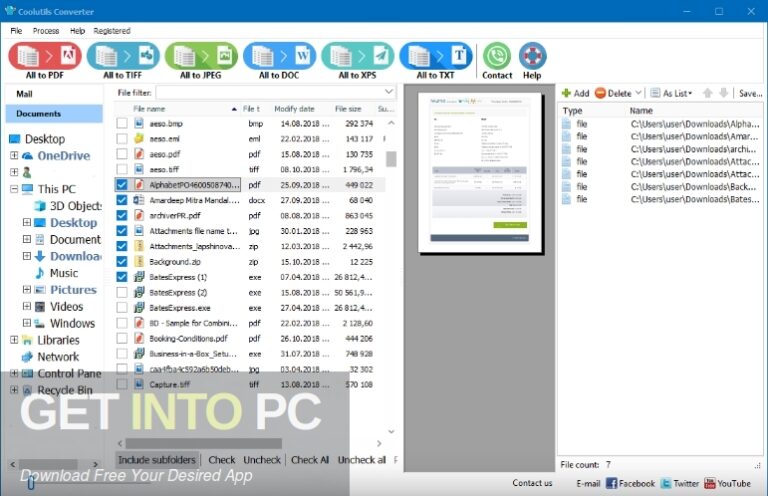Click the green Add plus icon
768x496 pixels.
[x=566, y=93]
